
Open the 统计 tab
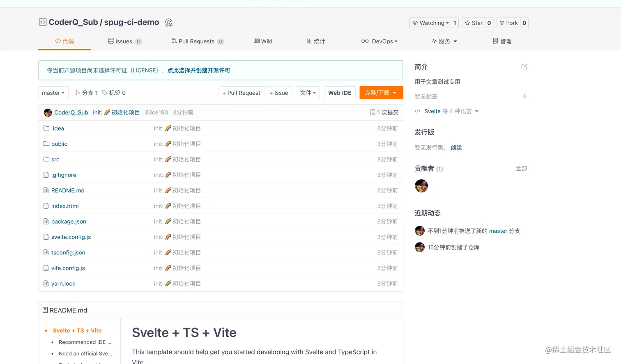[x=316, y=41]
